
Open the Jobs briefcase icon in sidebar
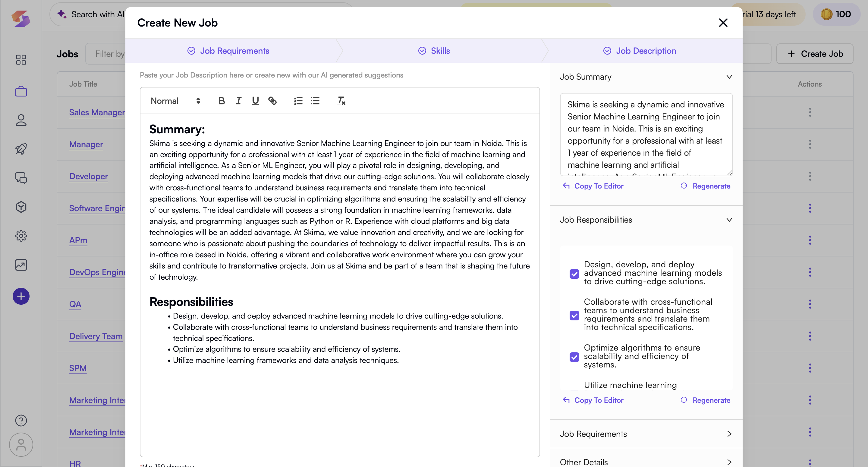click(21, 91)
